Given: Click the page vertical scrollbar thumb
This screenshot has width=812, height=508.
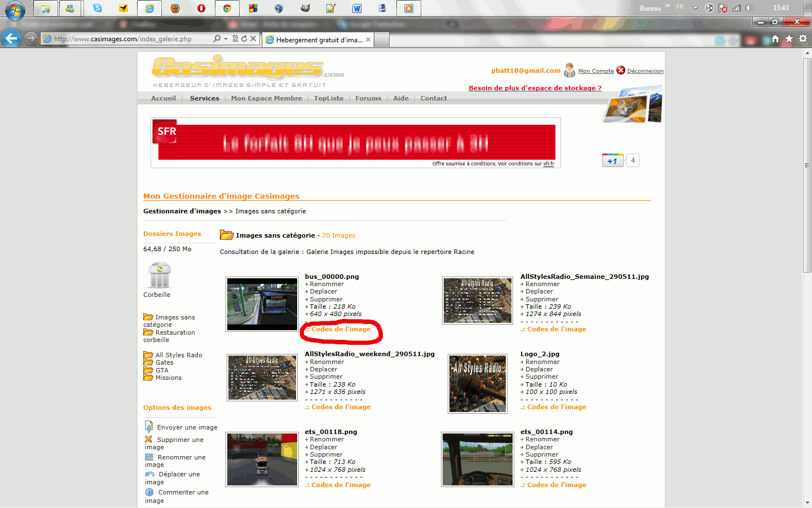Looking at the screenshot, I should point(807,165).
